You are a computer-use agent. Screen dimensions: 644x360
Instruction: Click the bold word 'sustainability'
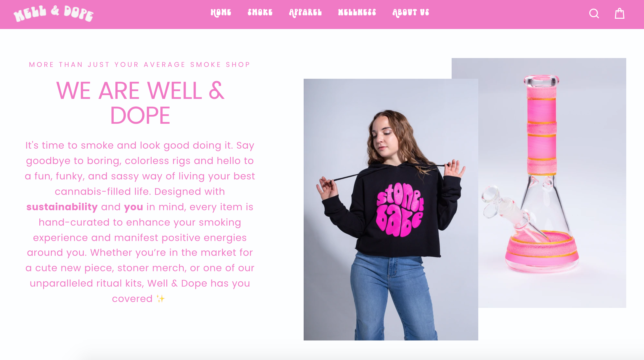tap(62, 207)
